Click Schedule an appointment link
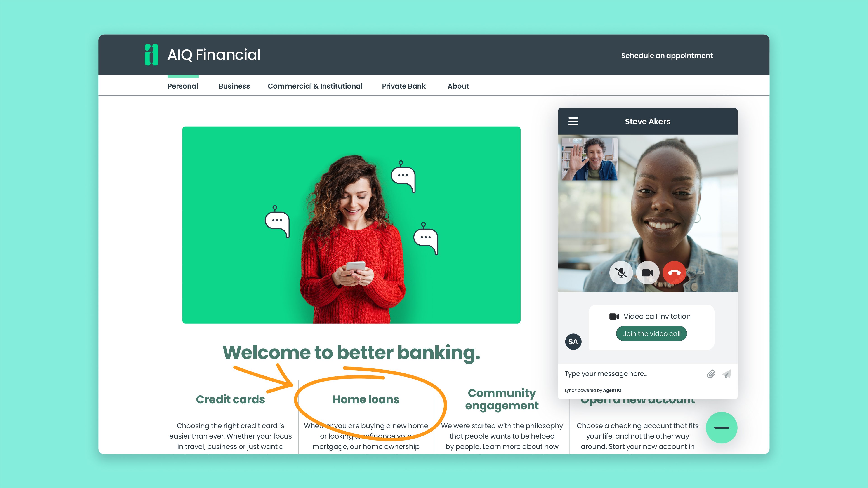This screenshot has width=868, height=488. click(667, 56)
